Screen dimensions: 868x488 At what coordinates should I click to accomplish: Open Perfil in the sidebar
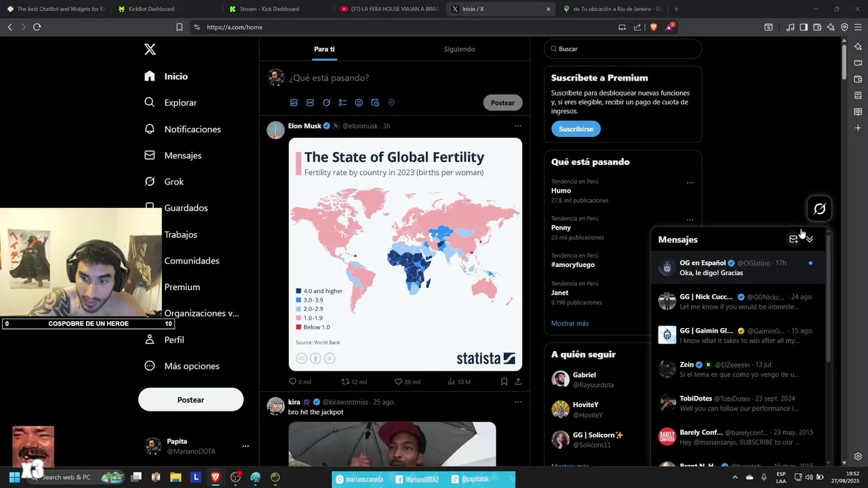[x=164, y=340]
